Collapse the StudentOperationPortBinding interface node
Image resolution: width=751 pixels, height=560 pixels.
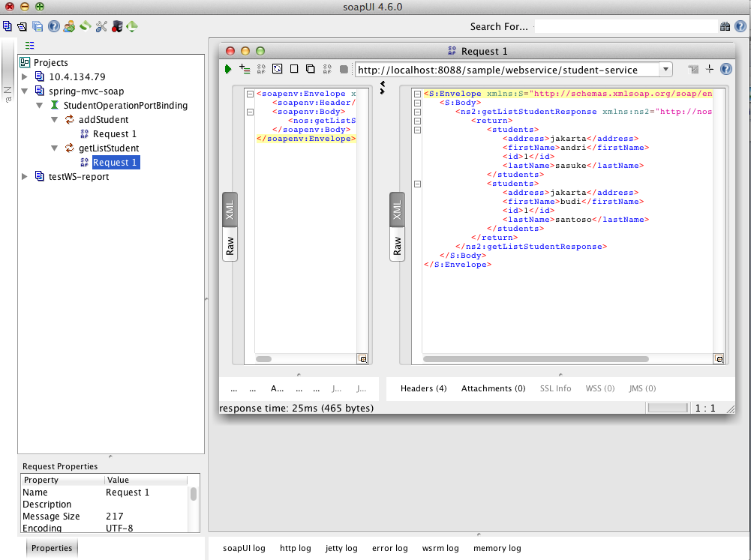pyautogui.click(x=39, y=105)
